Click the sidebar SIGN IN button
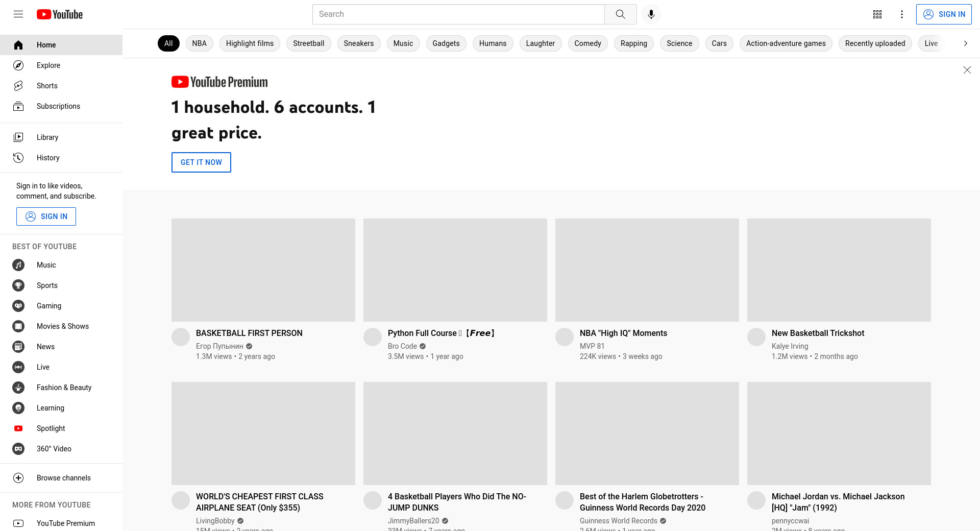 (46, 216)
